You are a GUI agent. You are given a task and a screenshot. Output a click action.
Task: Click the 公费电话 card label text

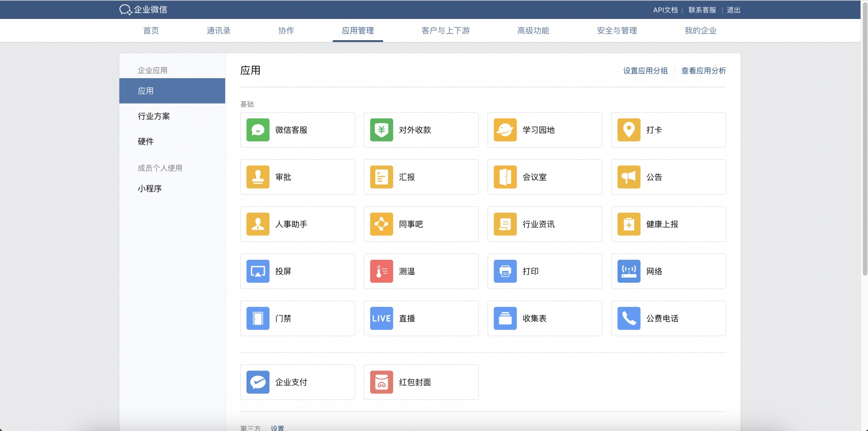662,319
